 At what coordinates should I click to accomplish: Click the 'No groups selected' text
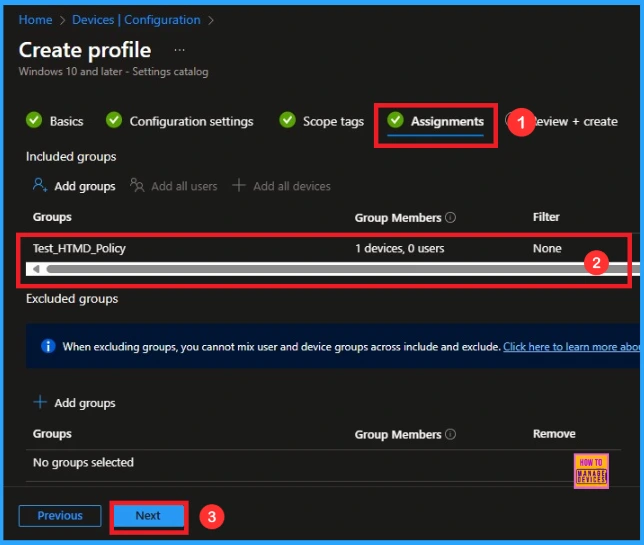coord(83,462)
